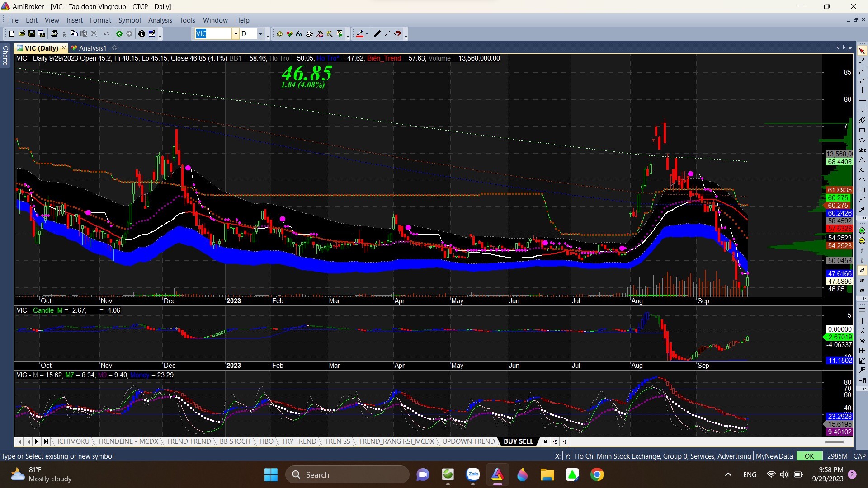Click the glasses Explore icon
This screenshot has height=488, width=868.
coord(299,33)
